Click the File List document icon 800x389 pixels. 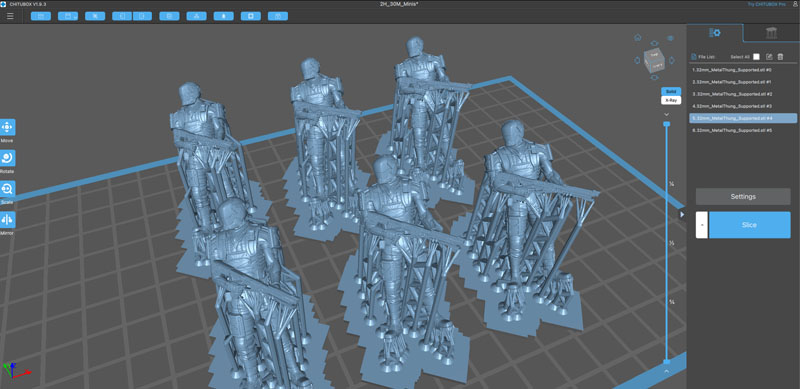click(x=693, y=57)
